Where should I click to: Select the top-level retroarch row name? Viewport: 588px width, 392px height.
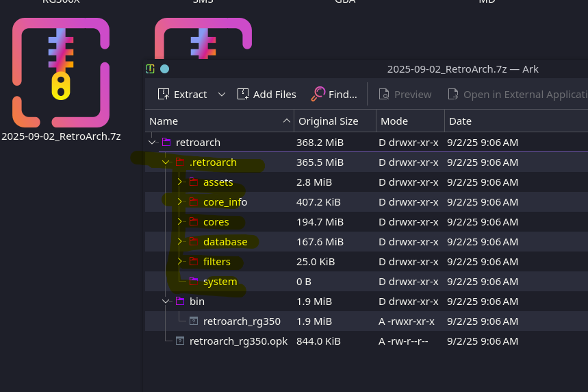coord(198,143)
